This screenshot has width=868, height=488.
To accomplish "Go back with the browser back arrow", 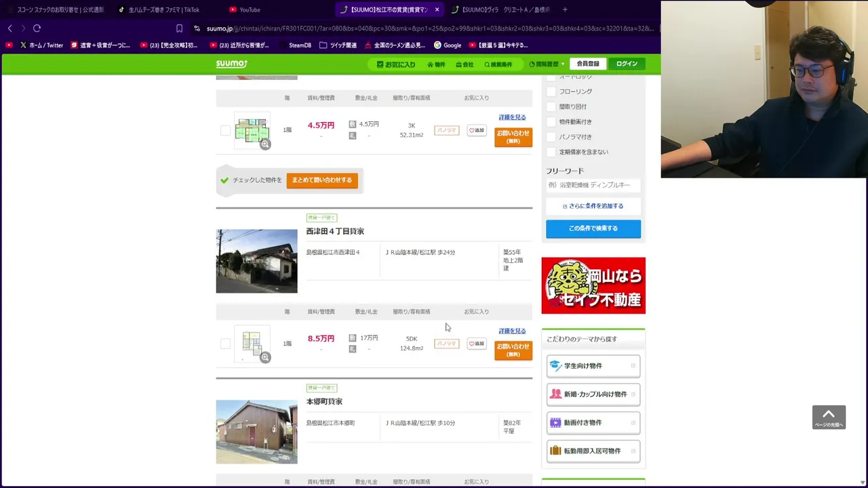I will pyautogui.click(x=9, y=28).
